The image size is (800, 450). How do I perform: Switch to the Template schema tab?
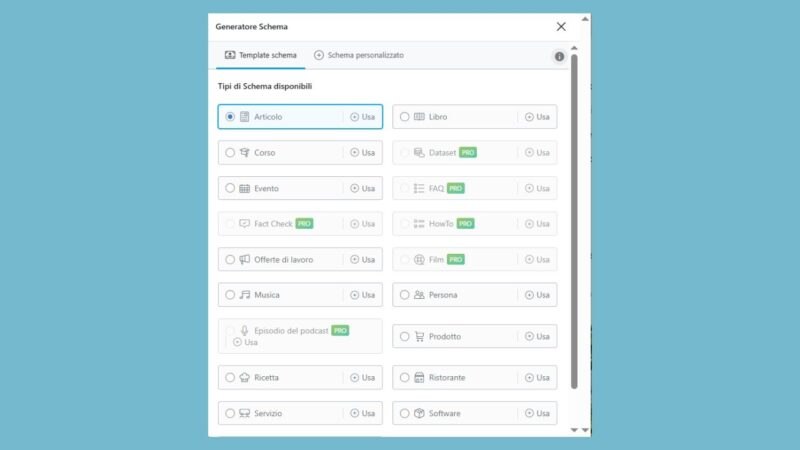(x=261, y=55)
